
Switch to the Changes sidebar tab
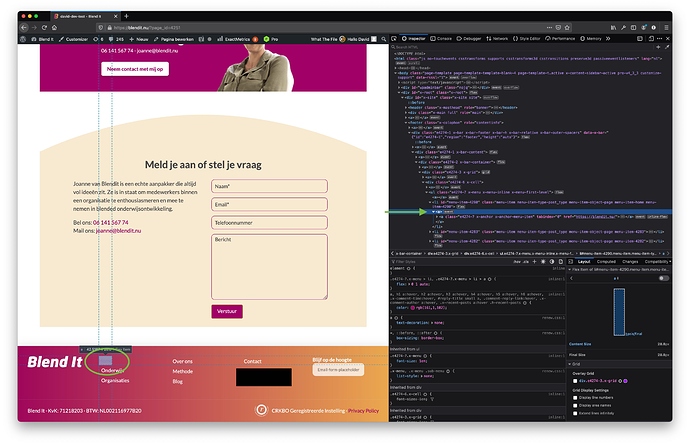(630, 261)
